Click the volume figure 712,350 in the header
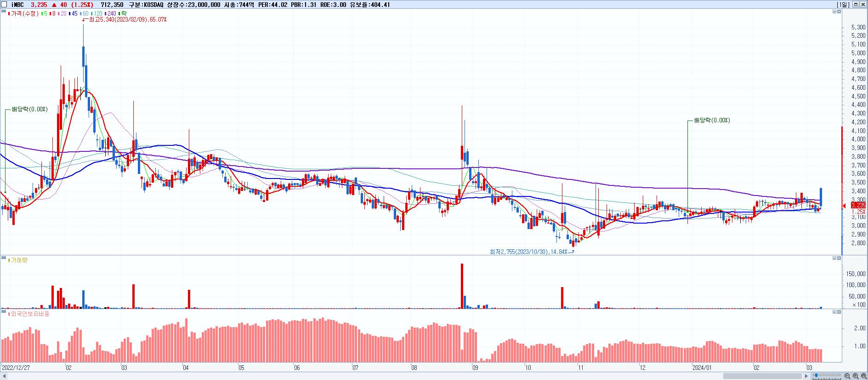 point(112,5)
